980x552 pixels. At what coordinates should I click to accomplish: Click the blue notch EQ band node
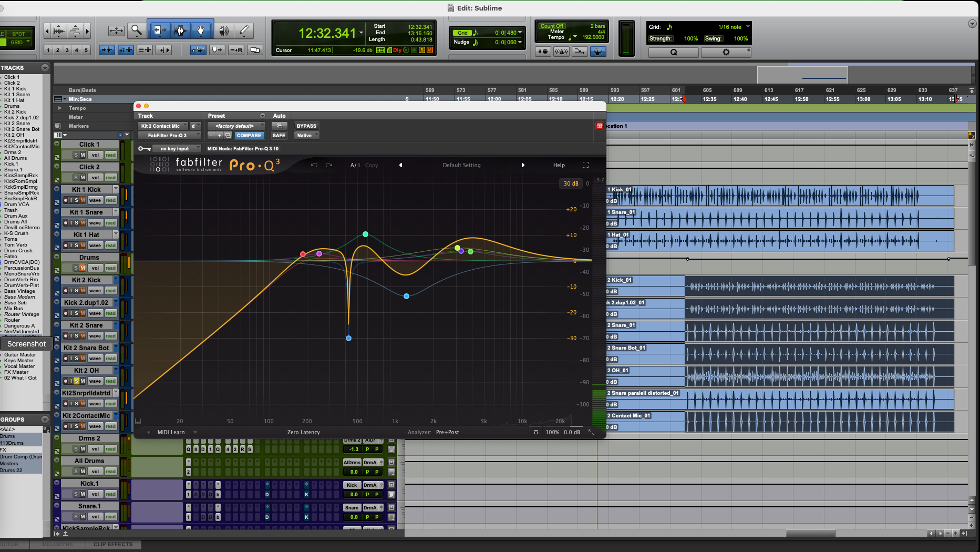pyautogui.click(x=348, y=339)
